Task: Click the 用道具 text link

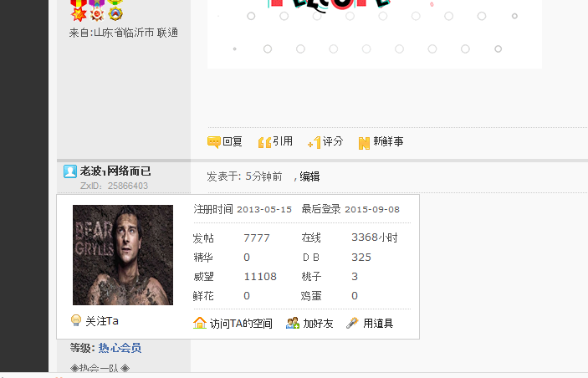Action: [x=378, y=324]
